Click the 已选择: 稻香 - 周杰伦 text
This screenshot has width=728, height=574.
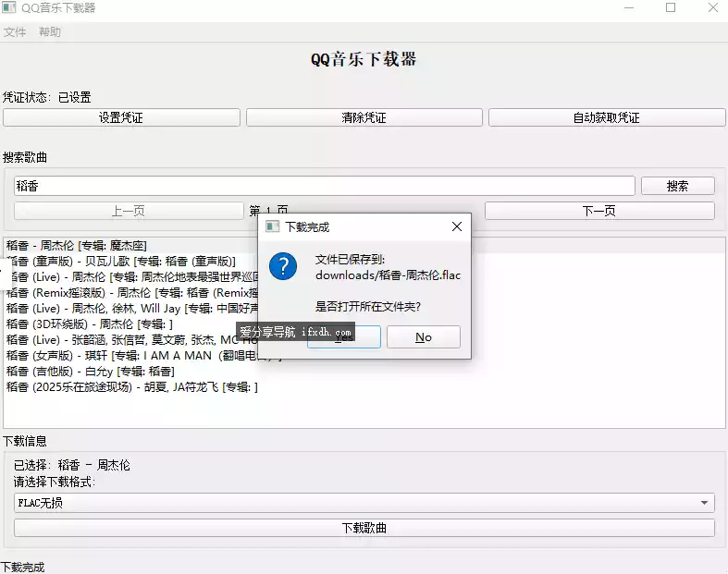72,465
